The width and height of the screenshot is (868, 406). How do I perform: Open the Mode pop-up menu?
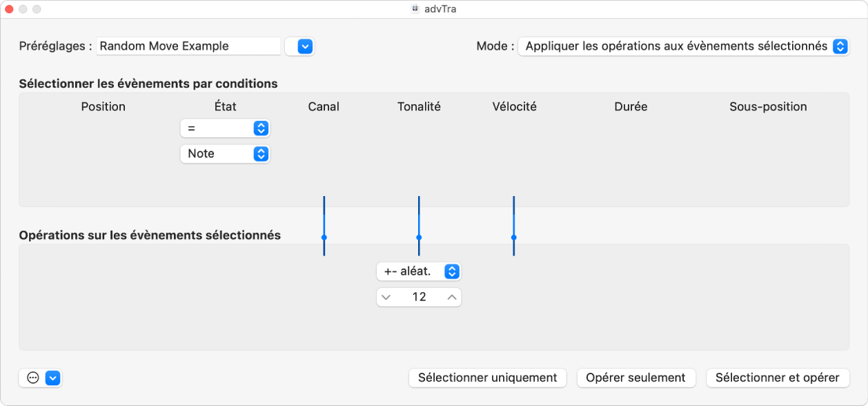point(683,46)
